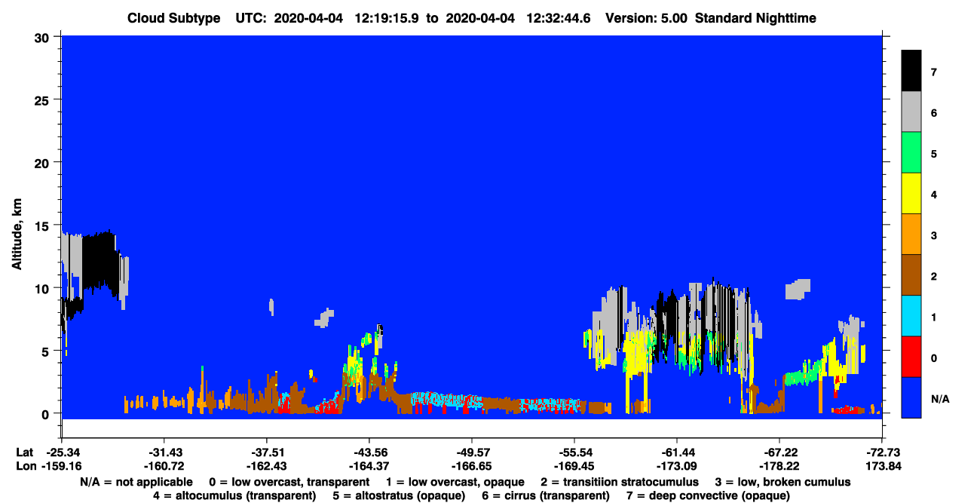Click the longitude value -164.37
980x503 pixels.
(369, 466)
